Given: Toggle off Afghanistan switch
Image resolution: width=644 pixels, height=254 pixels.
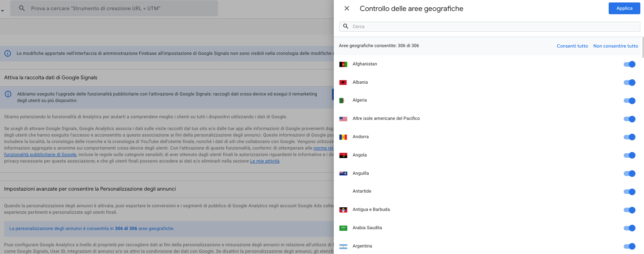Looking at the screenshot, I should point(629,64).
